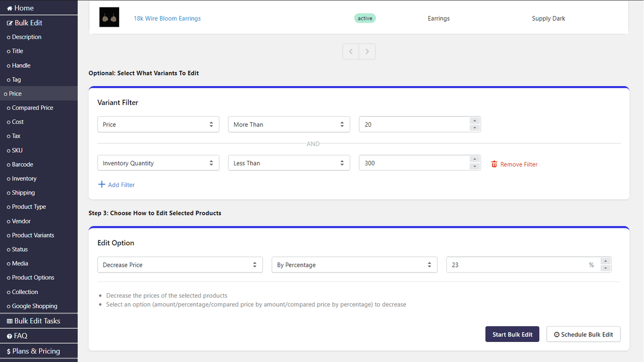The image size is (644, 362).
Task: Click the previous page chevron above Variant Filter
Action: click(351, 51)
